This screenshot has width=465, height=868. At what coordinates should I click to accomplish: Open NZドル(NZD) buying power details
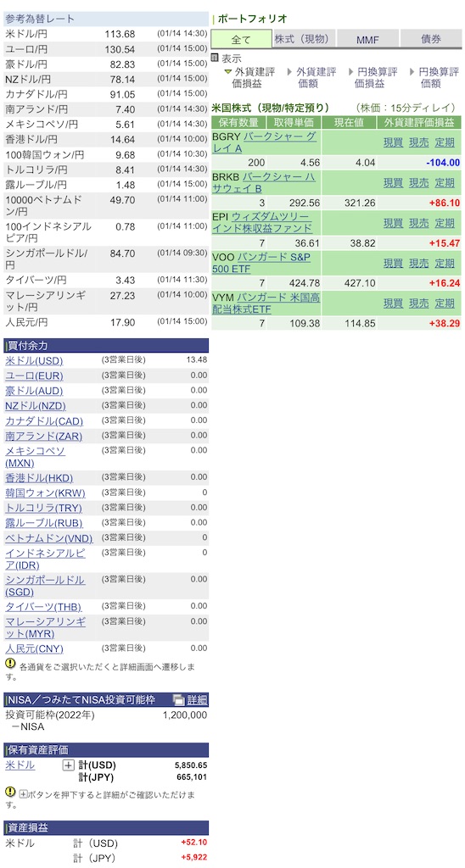36,406
